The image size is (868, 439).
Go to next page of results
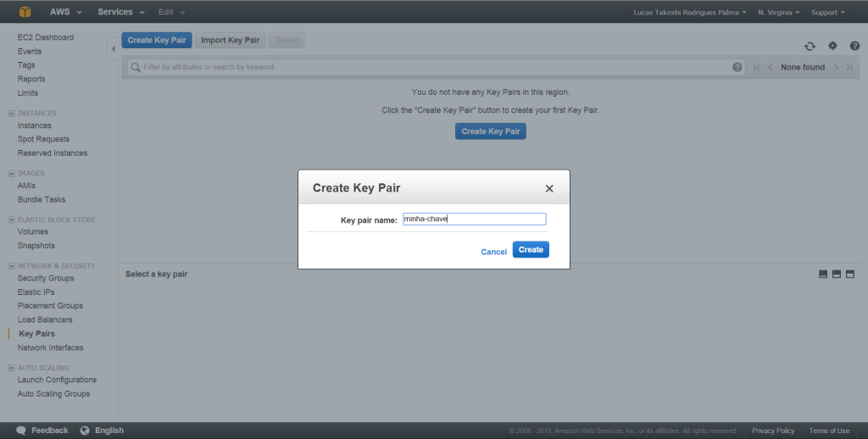point(836,67)
